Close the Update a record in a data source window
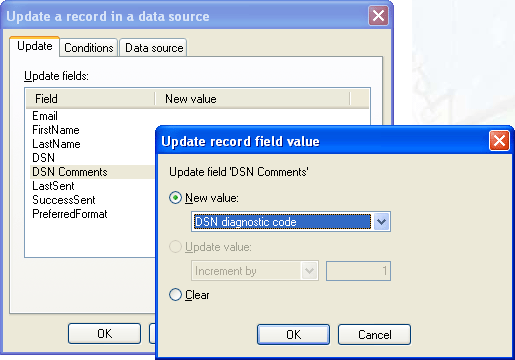Screen dimensions: 515x360 (x=378, y=16)
